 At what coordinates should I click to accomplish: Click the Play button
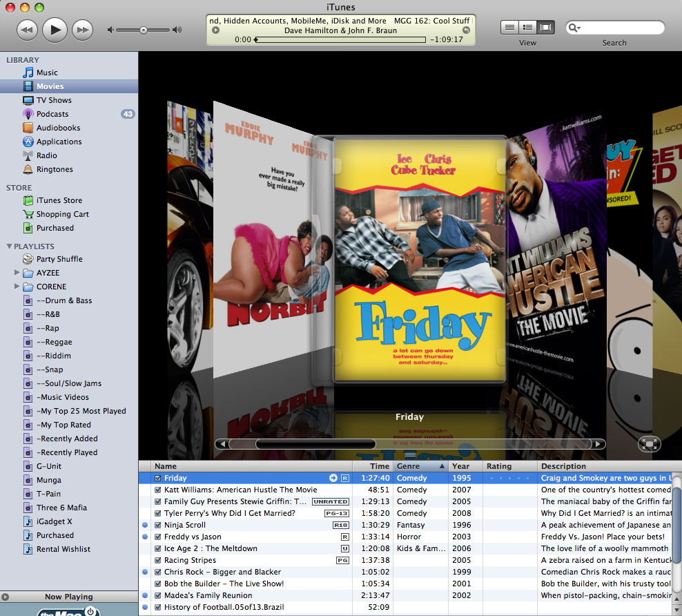click(x=55, y=30)
